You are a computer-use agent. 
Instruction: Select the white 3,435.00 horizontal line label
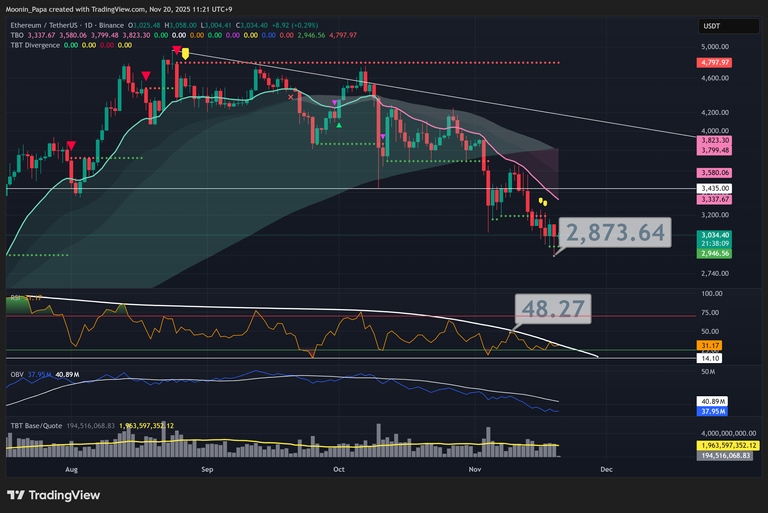click(x=714, y=187)
